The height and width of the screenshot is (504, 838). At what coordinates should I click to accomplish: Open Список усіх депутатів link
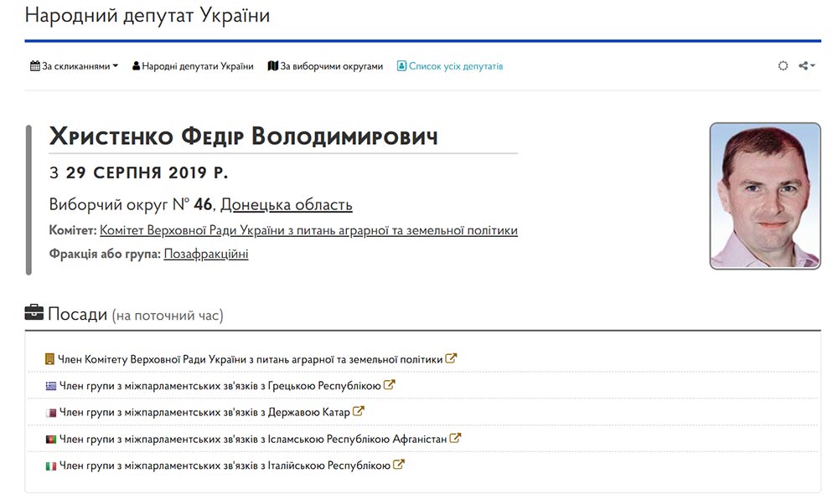click(450, 66)
